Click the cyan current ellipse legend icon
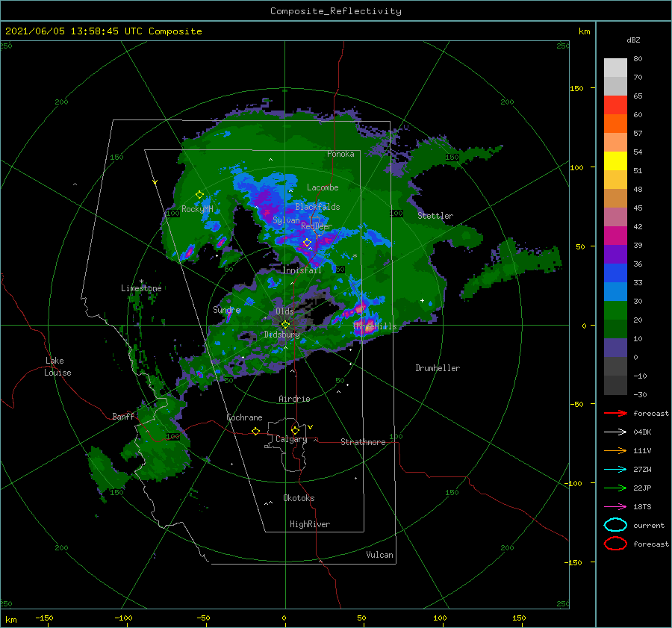The height and width of the screenshot is (628, 672). (x=615, y=525)
